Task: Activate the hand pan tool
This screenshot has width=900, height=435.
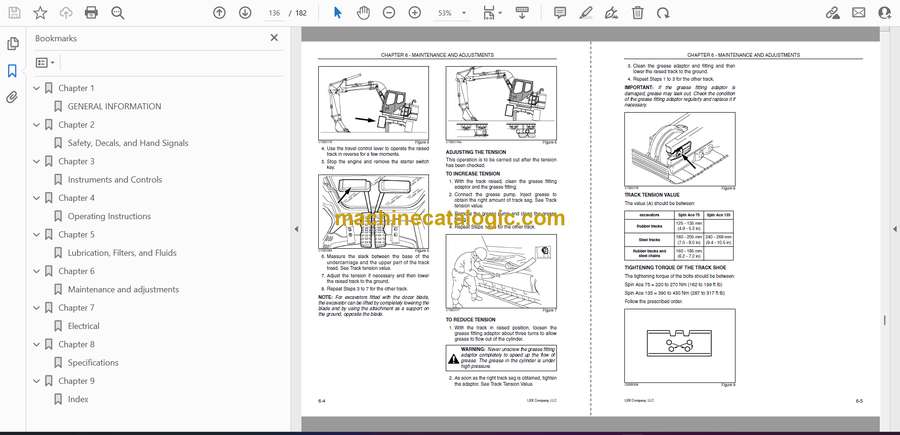Action: coord(363,13)
